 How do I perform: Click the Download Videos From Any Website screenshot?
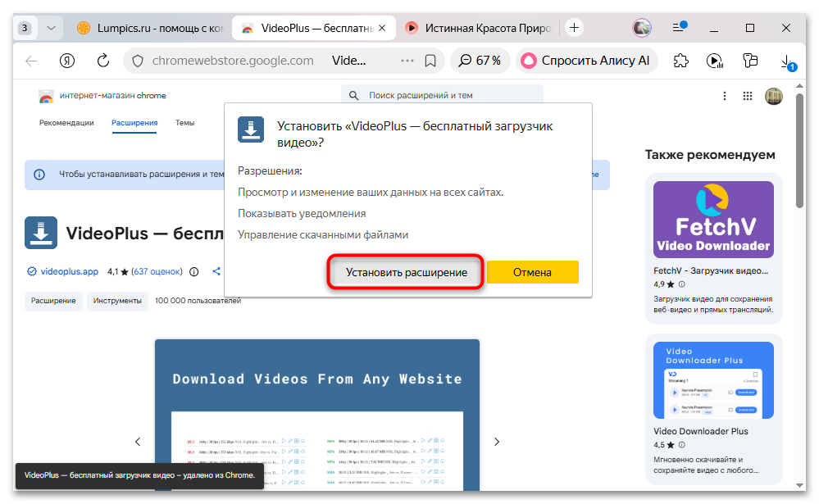tap(317, 415)
